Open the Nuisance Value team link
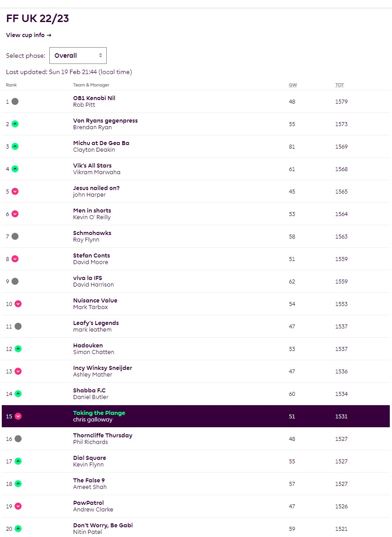392x537 pixels. [95, 301]
